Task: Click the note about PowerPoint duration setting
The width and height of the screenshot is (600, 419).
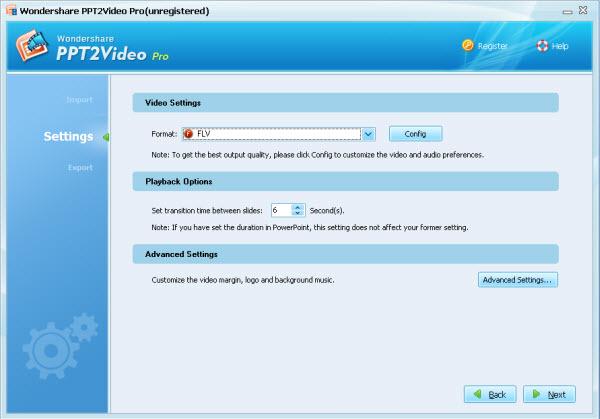Action: point(310,228)
